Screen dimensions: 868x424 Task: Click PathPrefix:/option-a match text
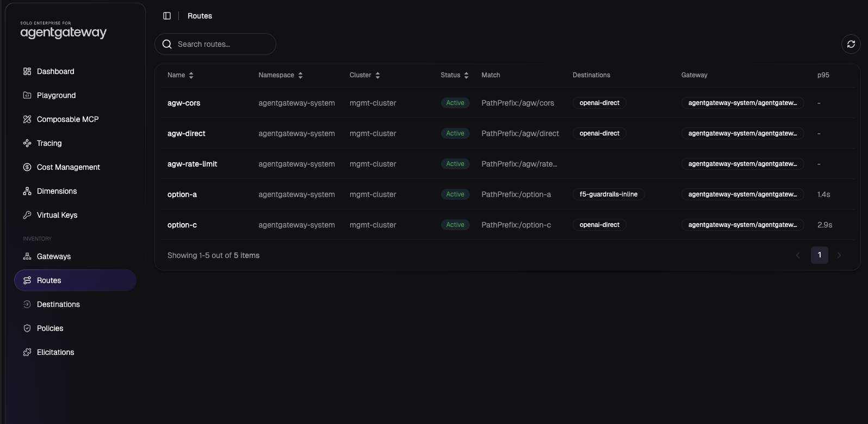click(516, 194)
